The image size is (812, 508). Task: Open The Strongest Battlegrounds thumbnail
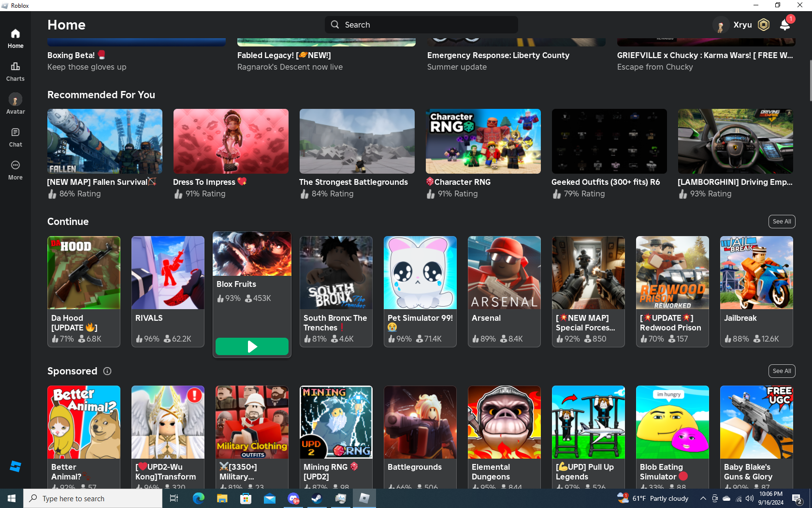coord(357,141)
